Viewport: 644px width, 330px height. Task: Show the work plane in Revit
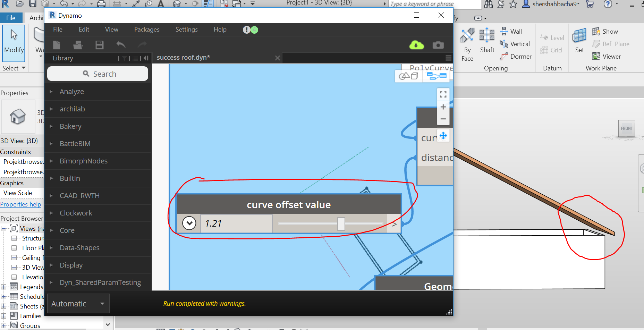(605, 32)
